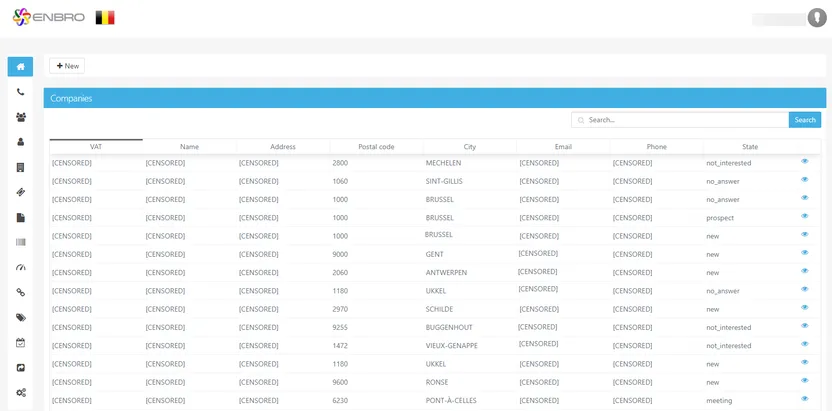Sort by the Email column header
The width and height of the screenshot is (832, 411).
563,147
